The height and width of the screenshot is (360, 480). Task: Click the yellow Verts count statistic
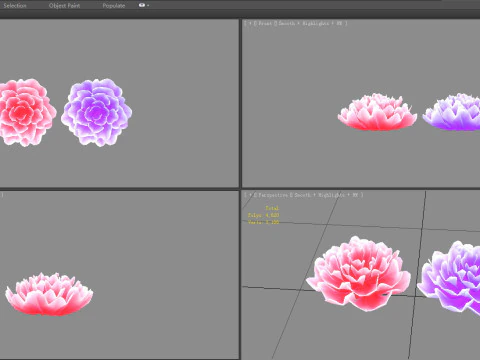pyautogui.click(x=263, y=222)
